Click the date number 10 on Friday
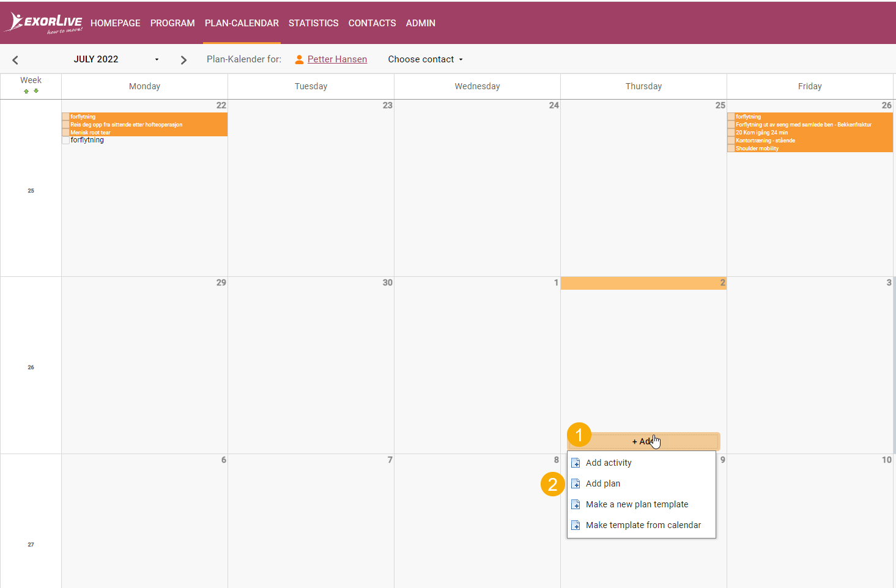Viewport: 896px width, 588px height. [x=887, y=460]
